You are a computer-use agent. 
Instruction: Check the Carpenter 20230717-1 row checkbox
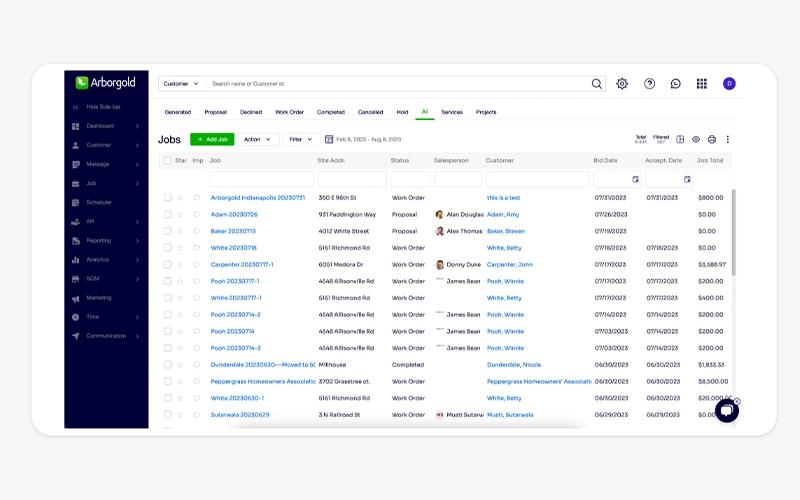click(167, 264)
